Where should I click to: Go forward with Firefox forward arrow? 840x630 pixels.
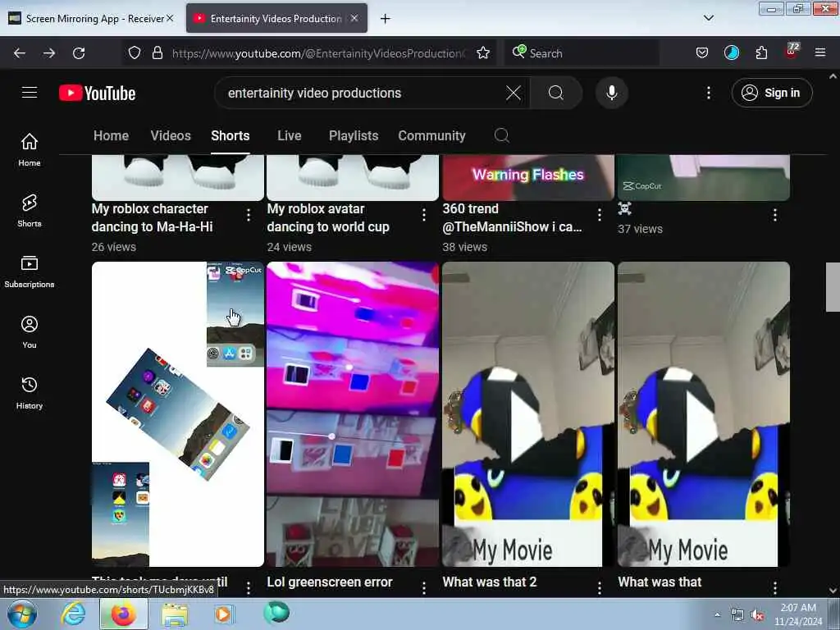[x=48, y=53]
